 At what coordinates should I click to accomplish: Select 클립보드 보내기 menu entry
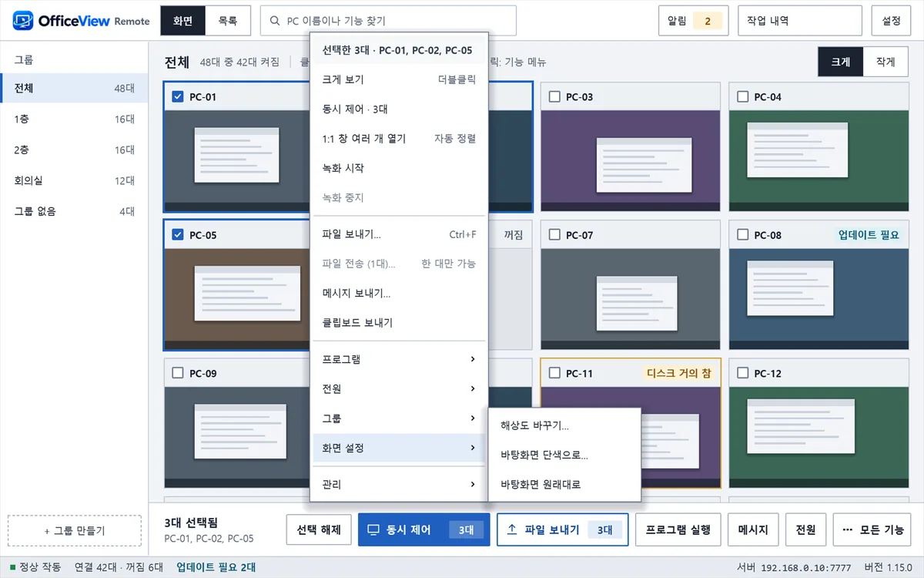coord(399,323)
